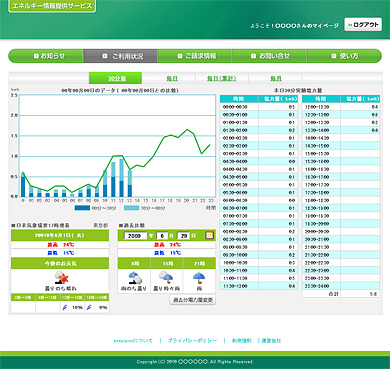Image resolution: width=390 pixels, height=369 pixels.
Task: Click the square icon beside お知らせ
Action: [x=36, y=56]
